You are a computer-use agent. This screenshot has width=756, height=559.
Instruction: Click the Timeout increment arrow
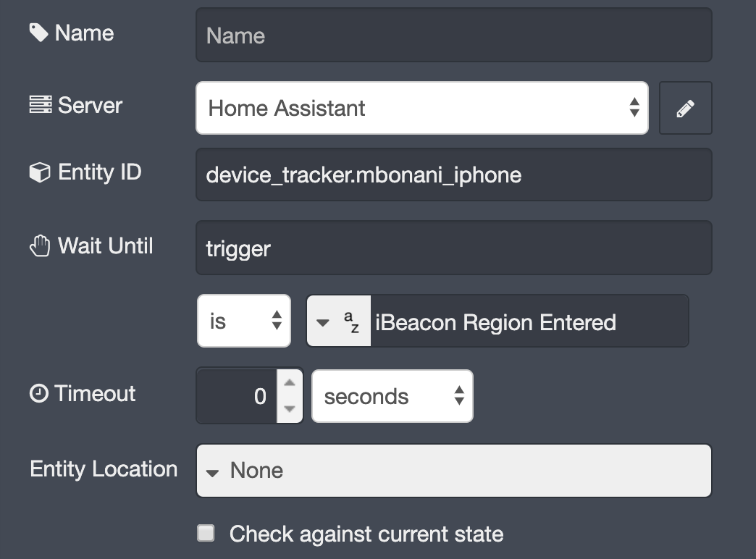(289, 384)
